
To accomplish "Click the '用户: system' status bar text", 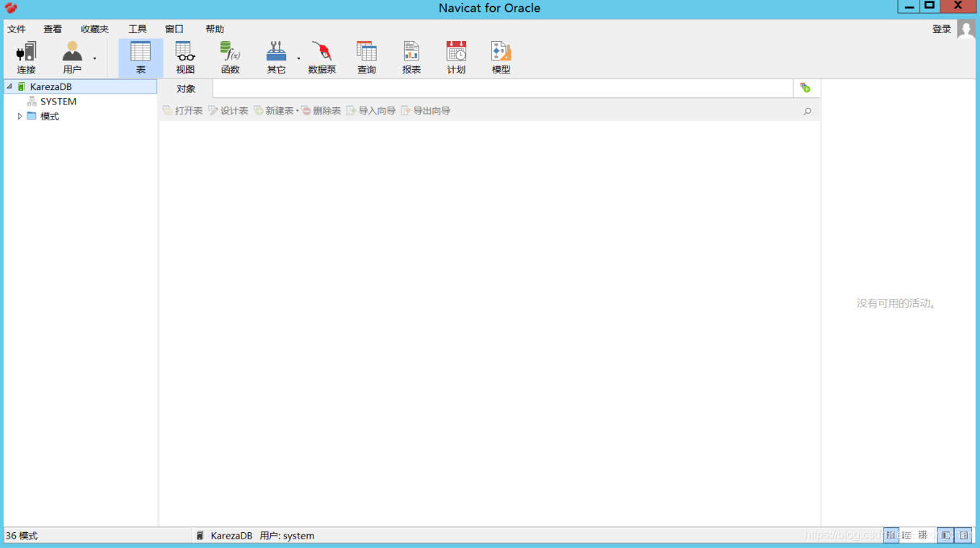I will (x=287, y=536).
